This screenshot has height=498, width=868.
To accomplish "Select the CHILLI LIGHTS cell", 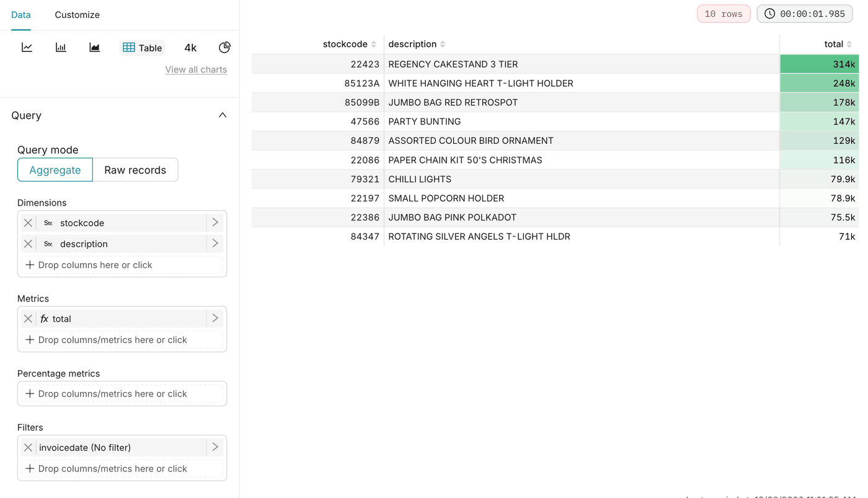I will coord(582,179).
